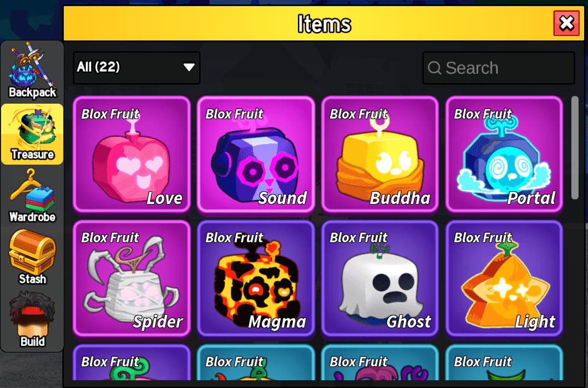Close the Items window
This screenshot has height=388, width=588.
[x=566, y=23]
